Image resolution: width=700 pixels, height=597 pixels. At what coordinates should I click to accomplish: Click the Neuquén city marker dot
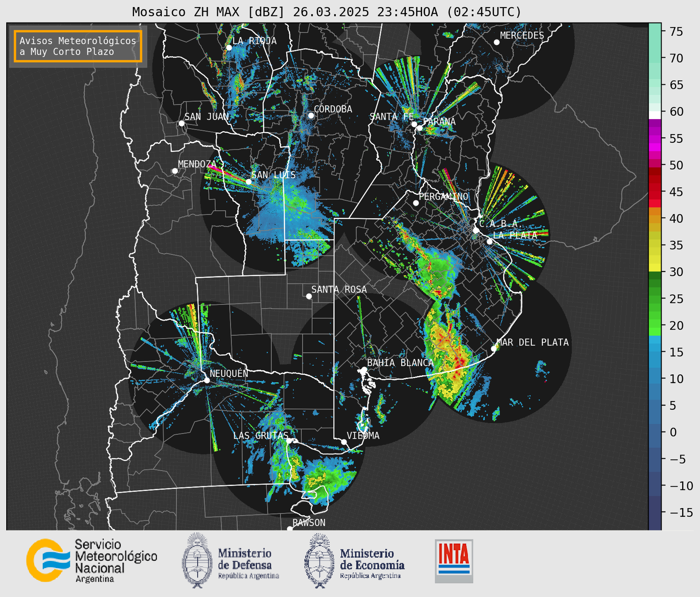coord(207,380)
